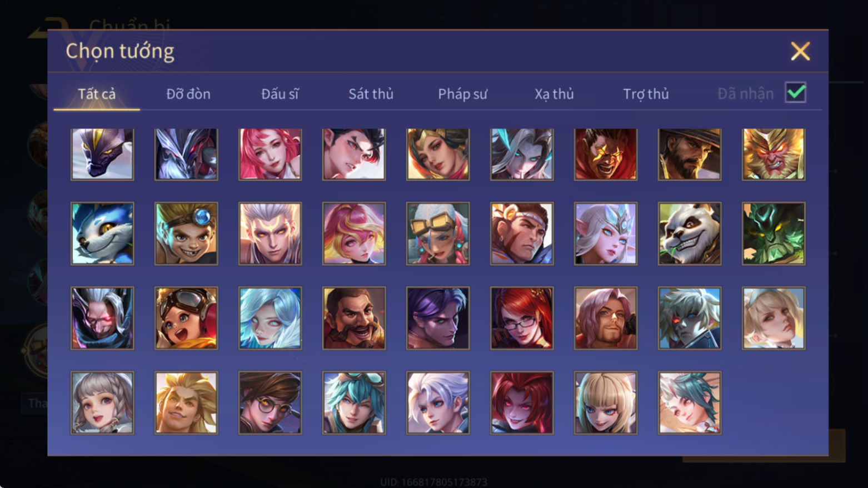
Task: Toggle the Đã nhận checkbox
Action: [795, 92]
